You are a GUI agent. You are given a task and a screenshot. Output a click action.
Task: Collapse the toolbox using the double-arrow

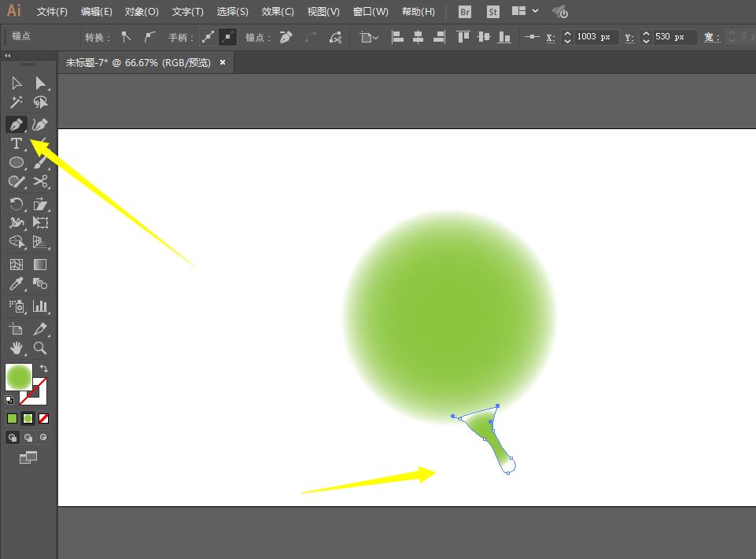pyautogui.click(x=8, y=56)
